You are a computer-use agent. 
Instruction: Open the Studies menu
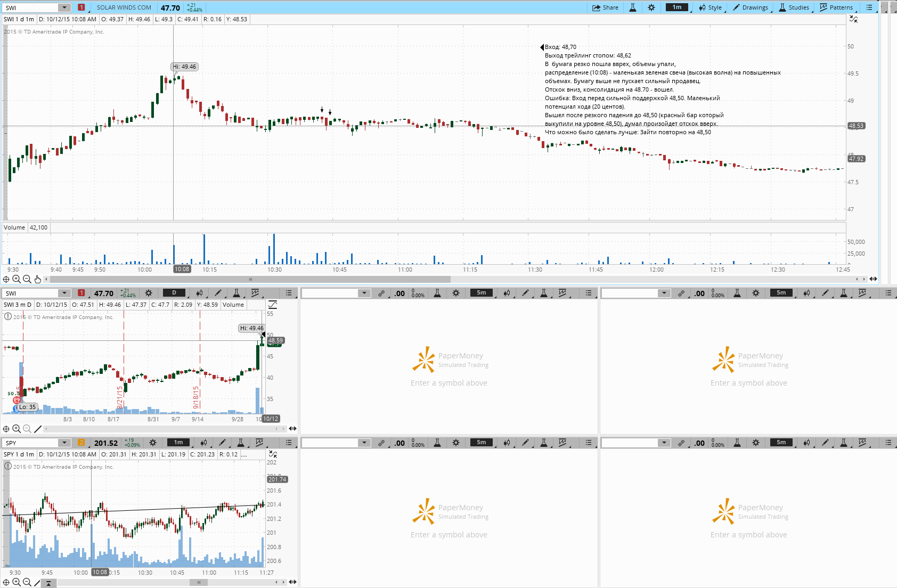tap(794, 7)
